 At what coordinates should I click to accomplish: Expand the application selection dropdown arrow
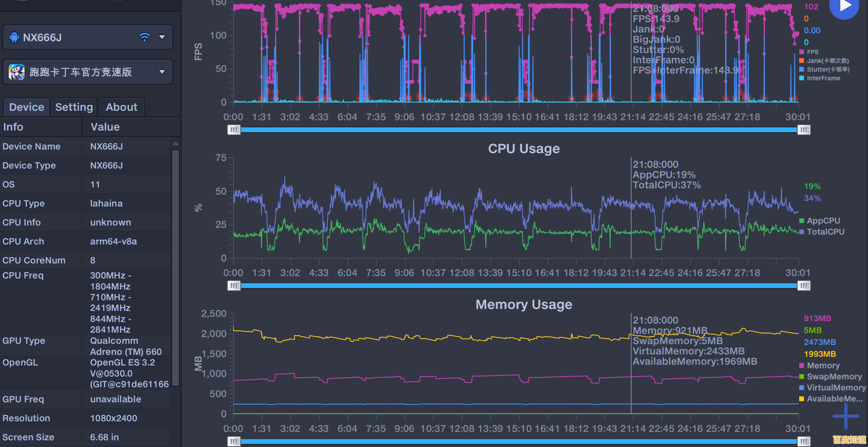tap(162, 72)
